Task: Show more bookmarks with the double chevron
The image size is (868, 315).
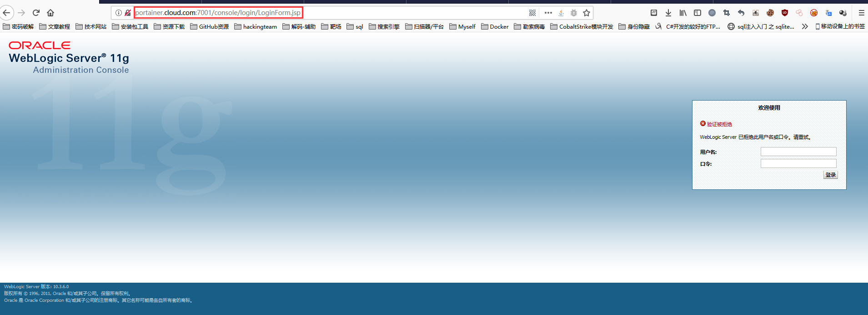Action: [805, 26]
